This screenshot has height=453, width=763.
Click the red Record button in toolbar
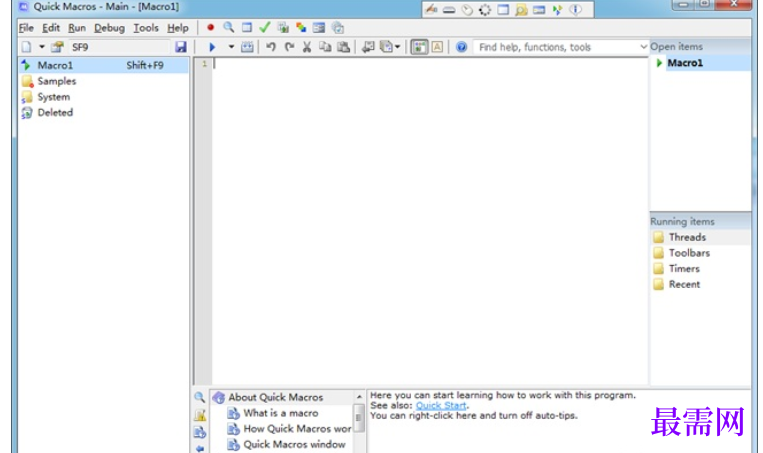pos(211,28)
